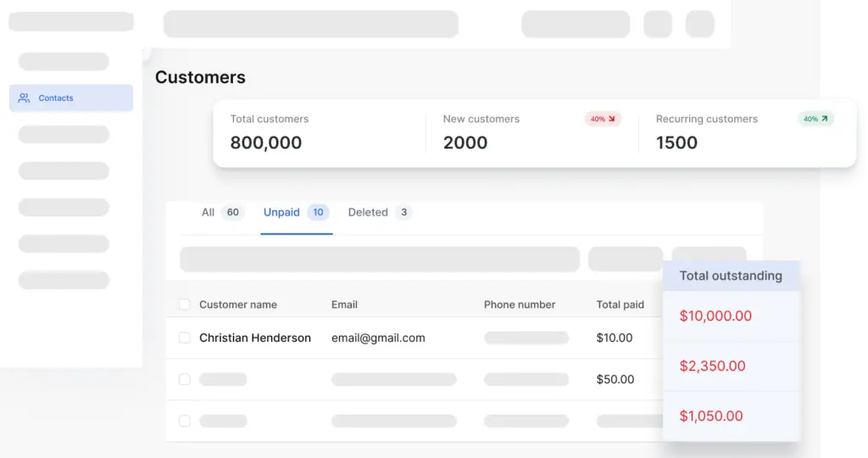Viewport: 868px width, 458px height.
Task: Check the box for Christian Henderson
Action: 184,338
